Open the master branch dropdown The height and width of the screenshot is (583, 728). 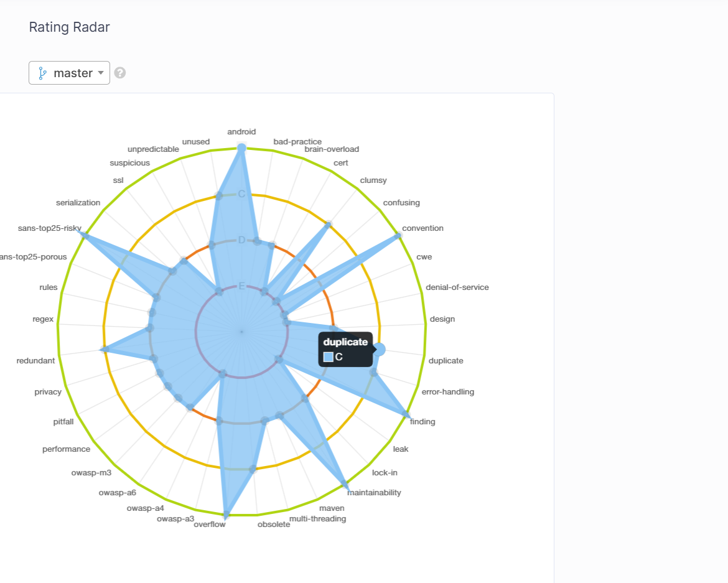tap(69, 73)
